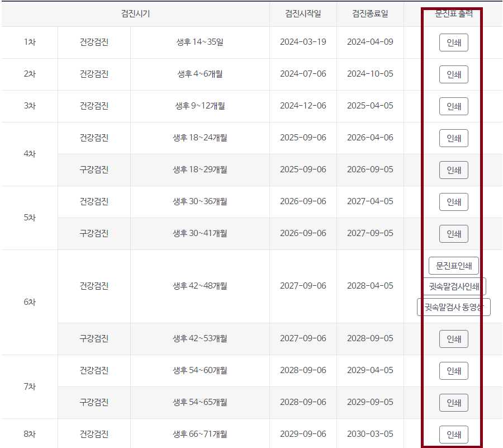Open the 귓속말검사 동영상 video link
This screenshot has width=503, height=448.
click(454, 306)
